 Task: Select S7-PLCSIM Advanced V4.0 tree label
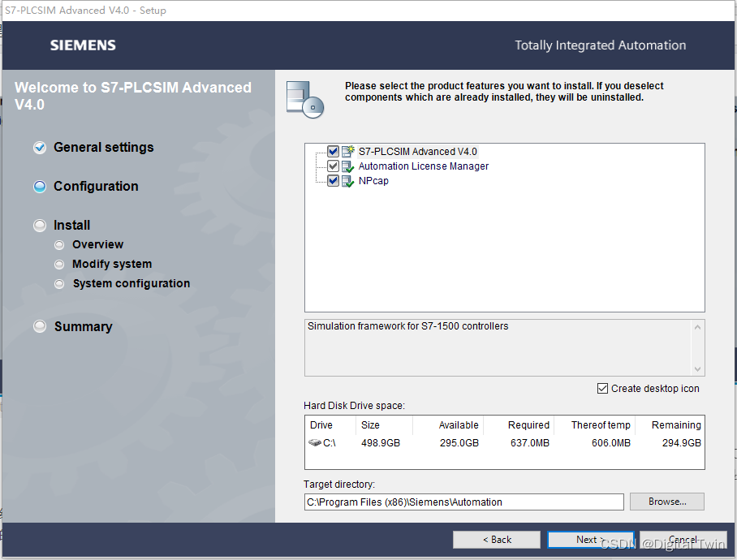click(x=417, y=152)
